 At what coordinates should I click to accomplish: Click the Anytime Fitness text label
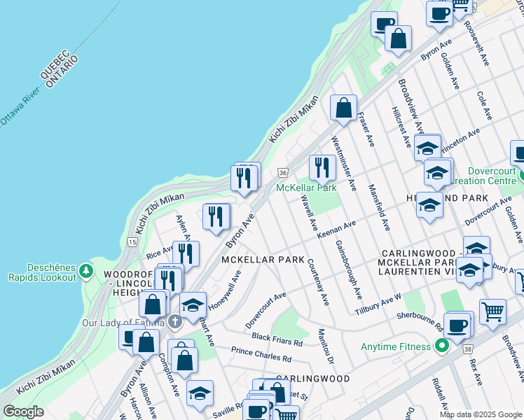point(396,346)
